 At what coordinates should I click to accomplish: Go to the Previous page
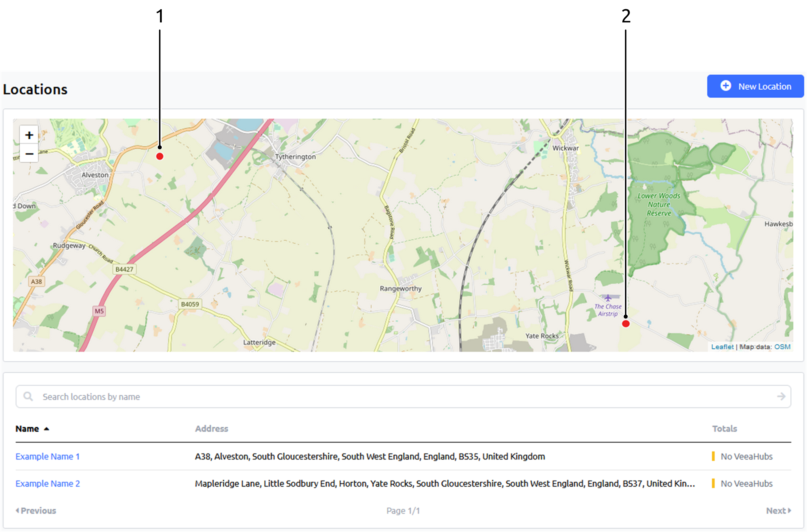(x=36, y=511)
